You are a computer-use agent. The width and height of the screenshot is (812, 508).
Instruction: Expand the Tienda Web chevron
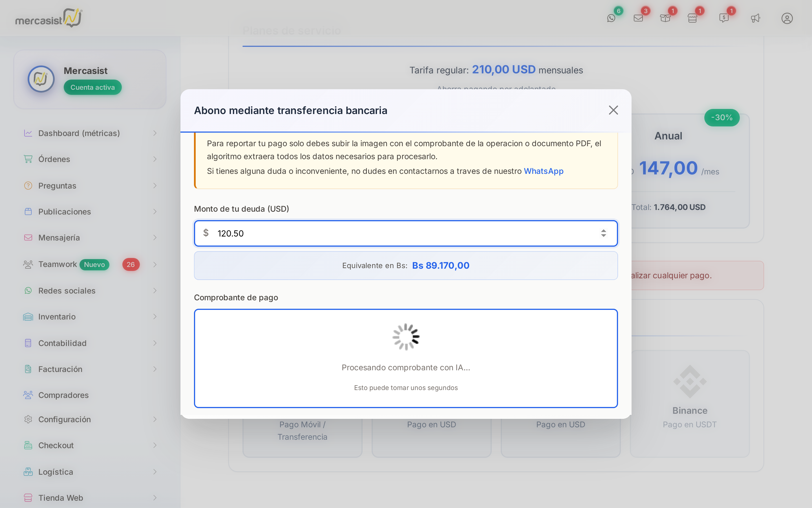tap(155, 498)
